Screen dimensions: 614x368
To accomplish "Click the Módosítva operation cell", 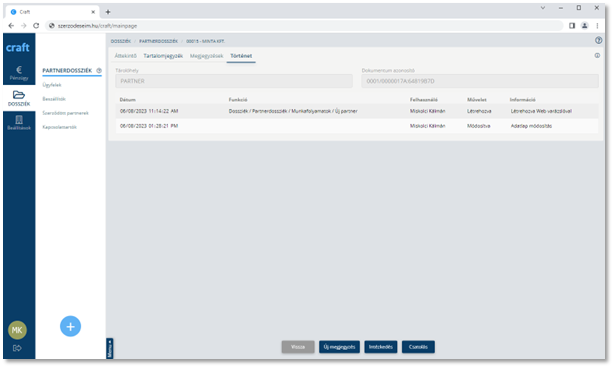I will pyautogui.click(x=479, y=126).
